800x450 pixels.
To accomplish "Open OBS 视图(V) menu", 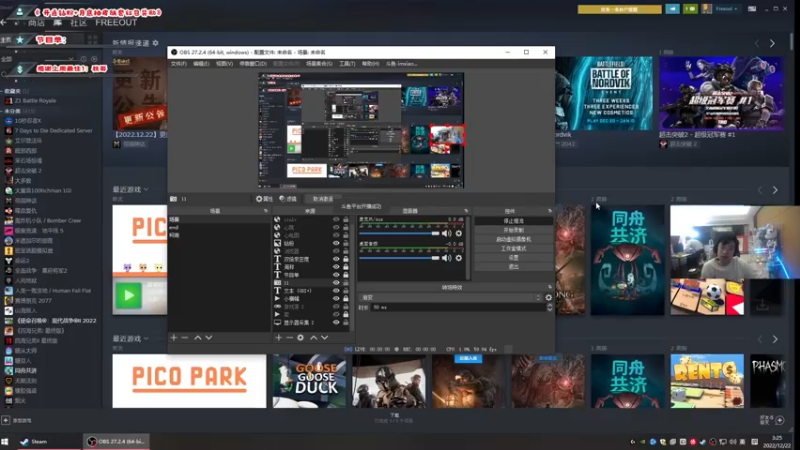I will click(224, 64).
